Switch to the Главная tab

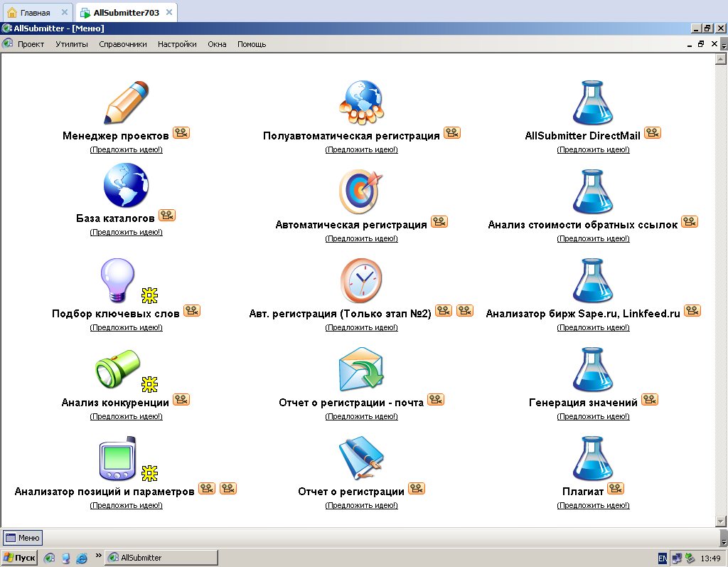(35, 13)
